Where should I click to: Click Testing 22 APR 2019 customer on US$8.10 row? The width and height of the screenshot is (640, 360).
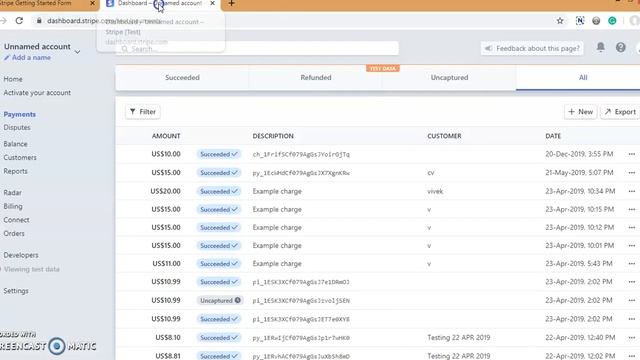pyautogui.click(x=459, y=338)
